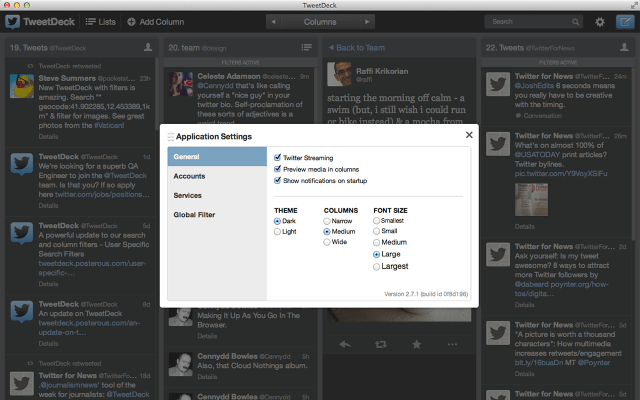Open the USATODAY newspaper image thumbnail

coord(531,200)
